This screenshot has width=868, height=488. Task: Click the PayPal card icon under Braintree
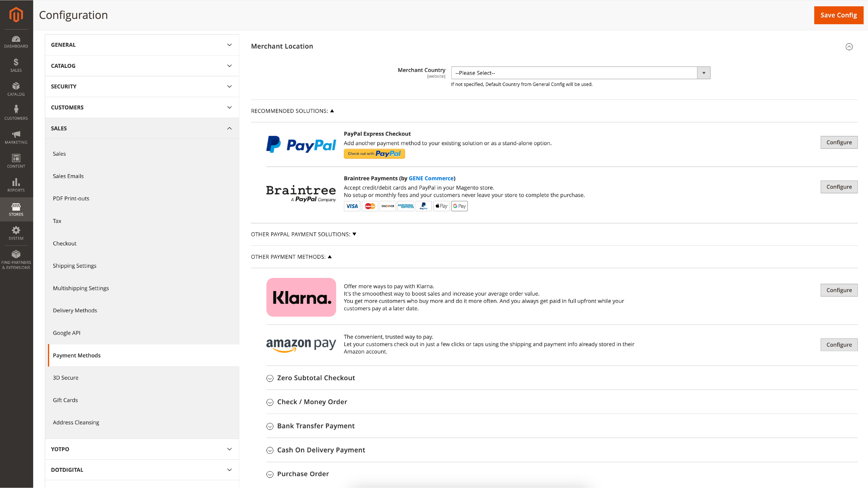(423, 206)
